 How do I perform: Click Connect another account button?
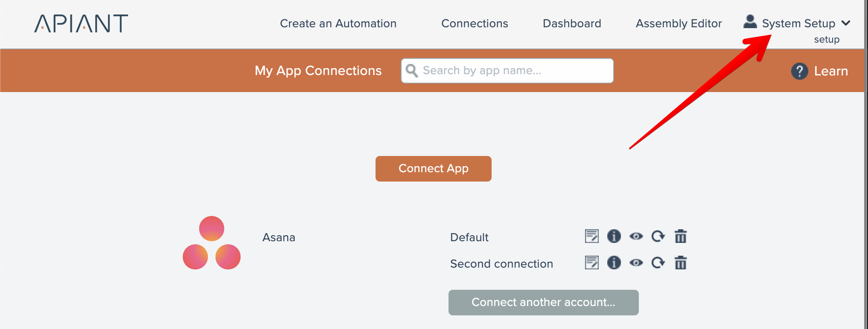[543, 303]
